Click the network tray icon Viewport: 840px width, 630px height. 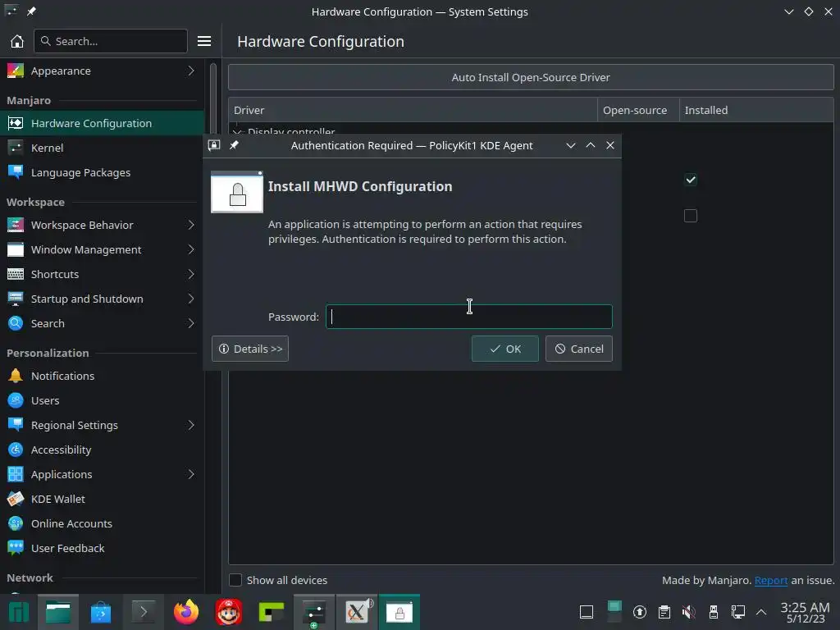[x=738, y=612]
